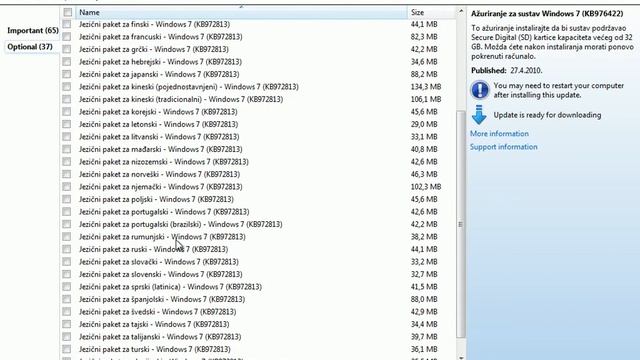This screenshot has height=360, width=640.
Task: Enable the slovenski language pack checkbox
Action: 67,274
